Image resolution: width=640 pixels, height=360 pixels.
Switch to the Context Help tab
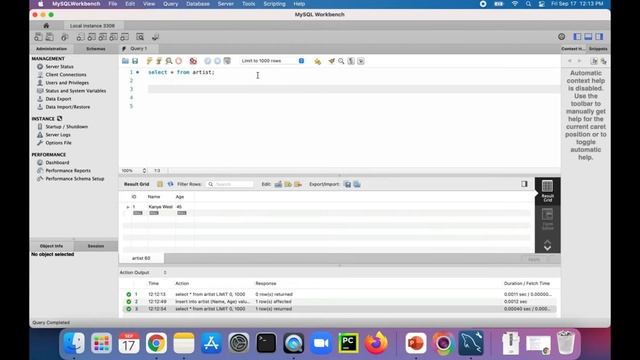click(573, 49)
